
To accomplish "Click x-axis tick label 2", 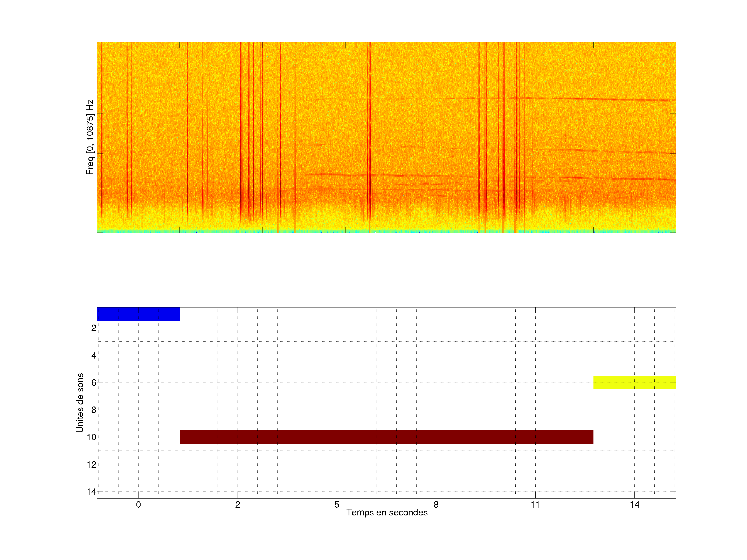I will (238, 505).
